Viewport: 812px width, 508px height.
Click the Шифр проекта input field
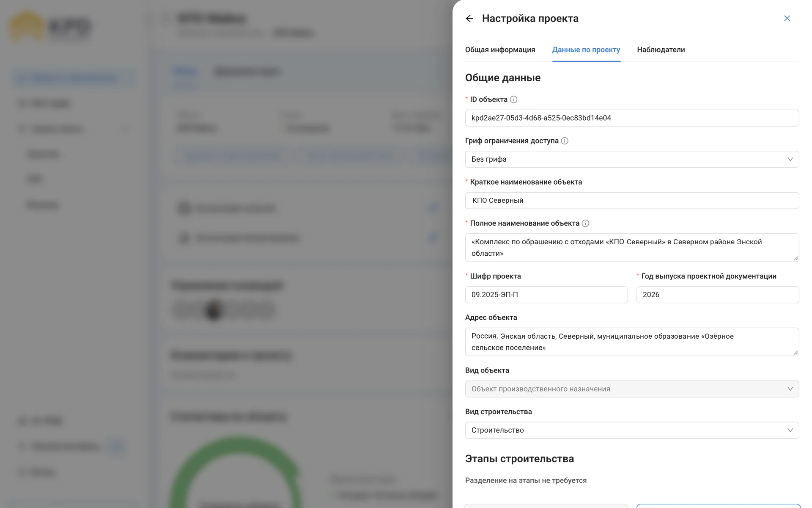[546, 295]
